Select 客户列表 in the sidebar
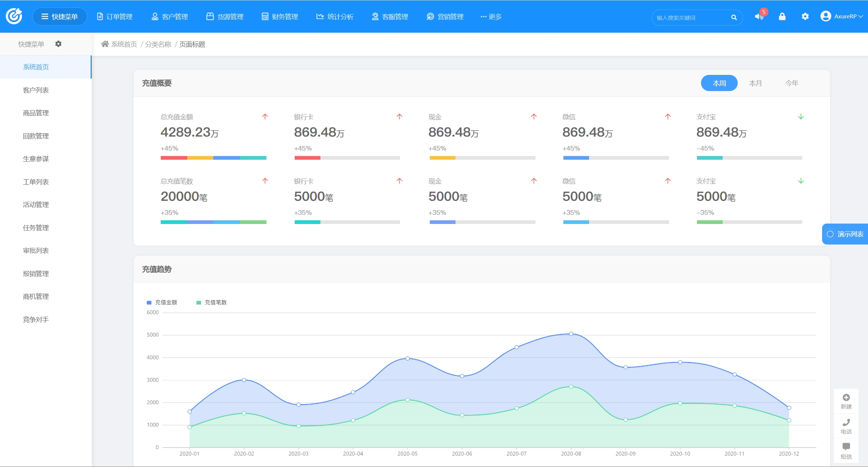 click(x=46, y=90)
